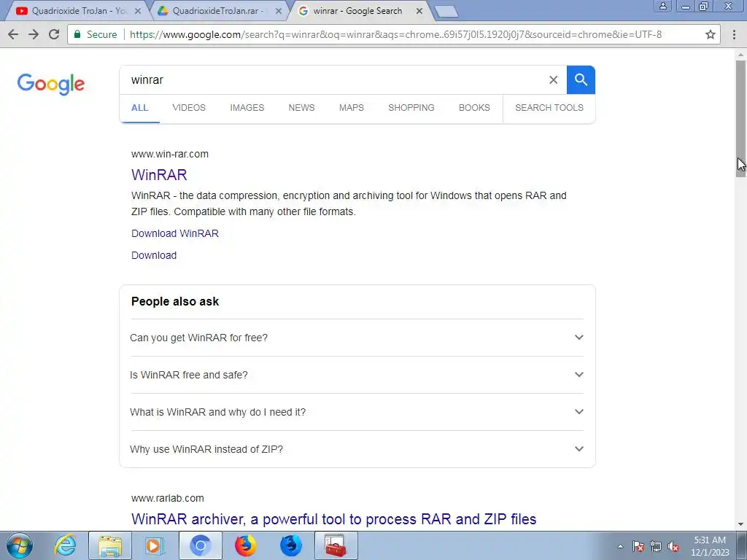Screen dimensions: 747x560
Task: Open Windows Explorer folder icon in taskbar
Action: (x=110, y=545)
